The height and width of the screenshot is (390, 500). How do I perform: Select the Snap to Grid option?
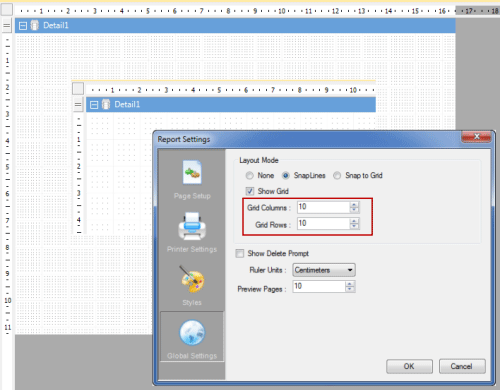(337, 175)
